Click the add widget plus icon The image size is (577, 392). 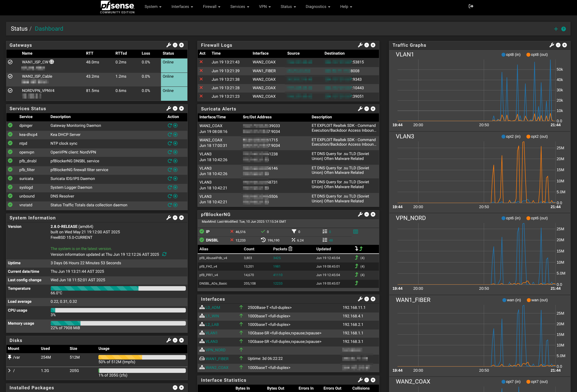556,29
